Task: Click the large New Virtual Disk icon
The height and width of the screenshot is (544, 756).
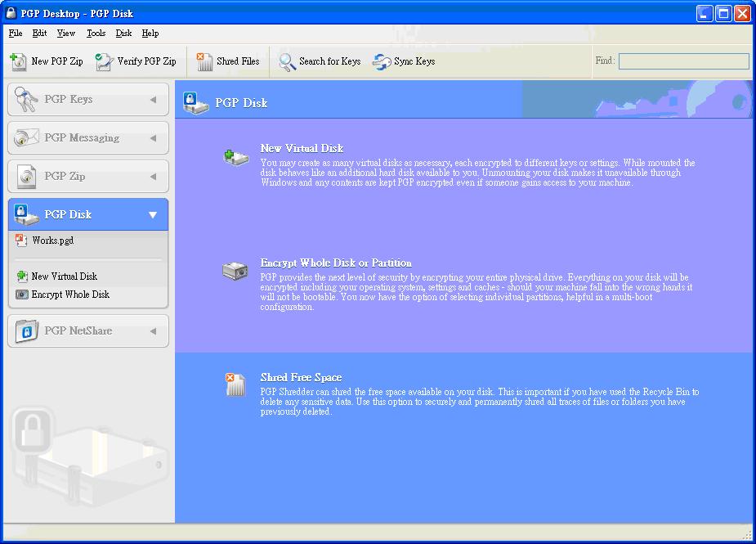Action: click(x=235, y=157)
